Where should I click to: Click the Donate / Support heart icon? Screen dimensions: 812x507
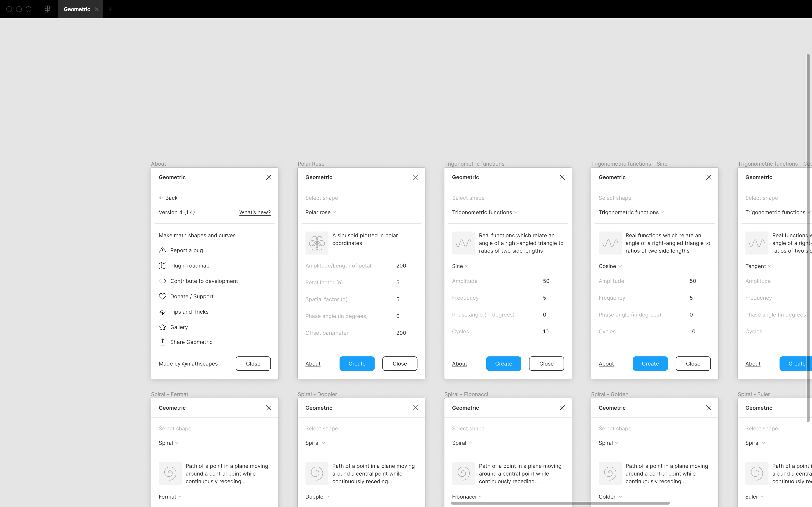pos(162,296)
